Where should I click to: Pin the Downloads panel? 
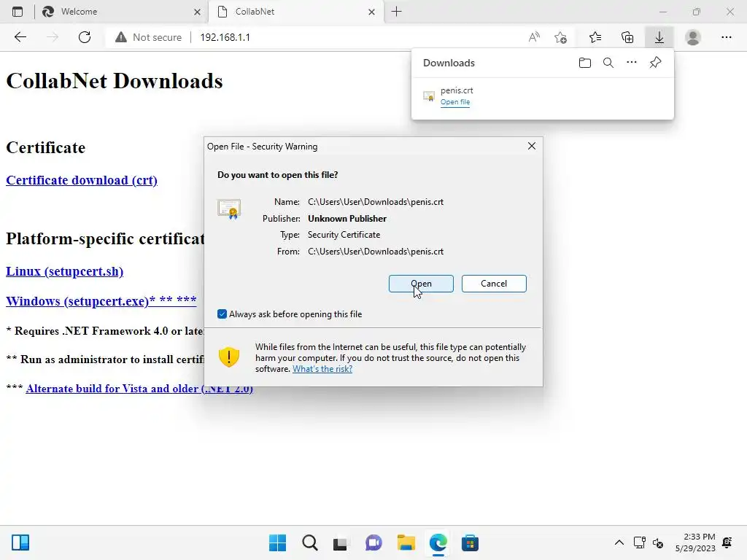[656, 63]
